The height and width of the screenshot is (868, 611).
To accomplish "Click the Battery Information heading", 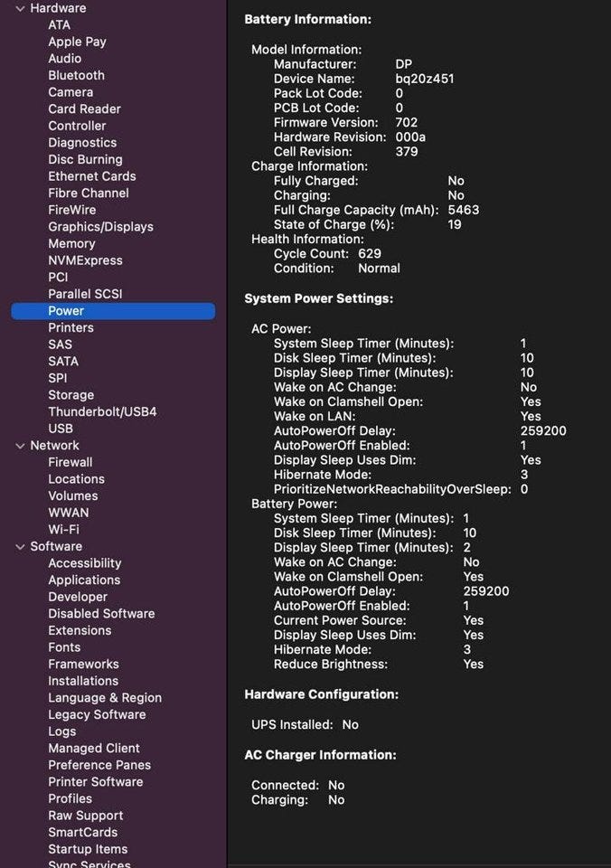I will [x=307, y=19].
